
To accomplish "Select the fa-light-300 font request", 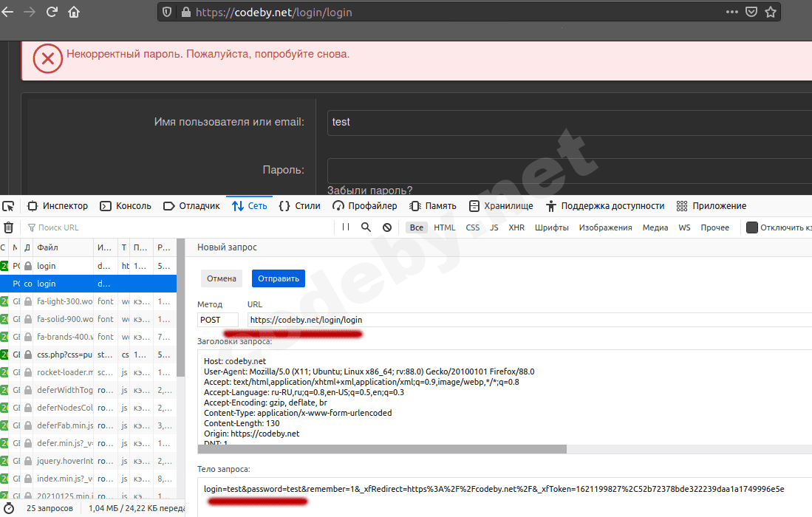I will tap(88, 301).
